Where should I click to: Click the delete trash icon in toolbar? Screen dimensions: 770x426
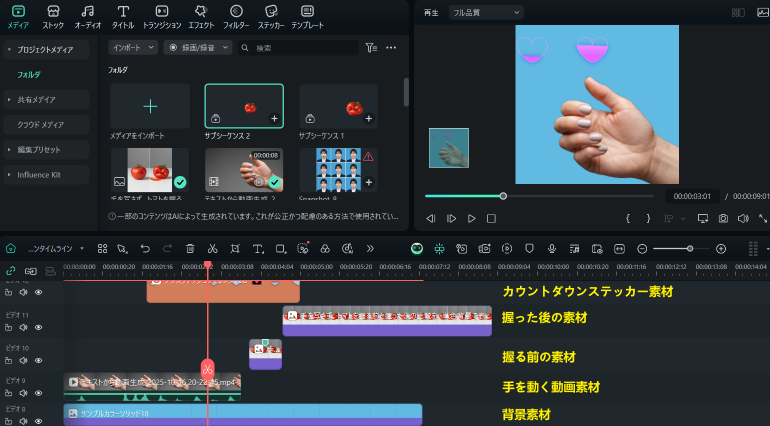point(189,248)
